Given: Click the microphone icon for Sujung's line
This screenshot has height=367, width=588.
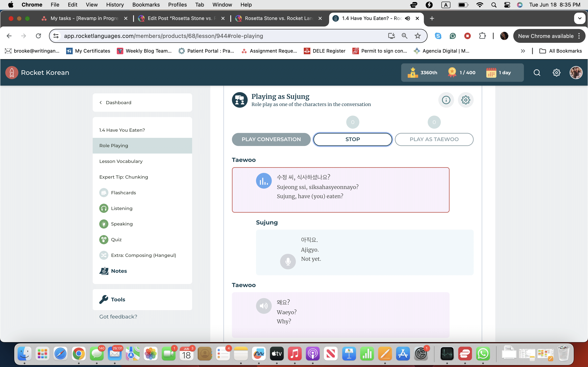Looking at the screenshot, I should pyautogui.click(x=288, y=261).
